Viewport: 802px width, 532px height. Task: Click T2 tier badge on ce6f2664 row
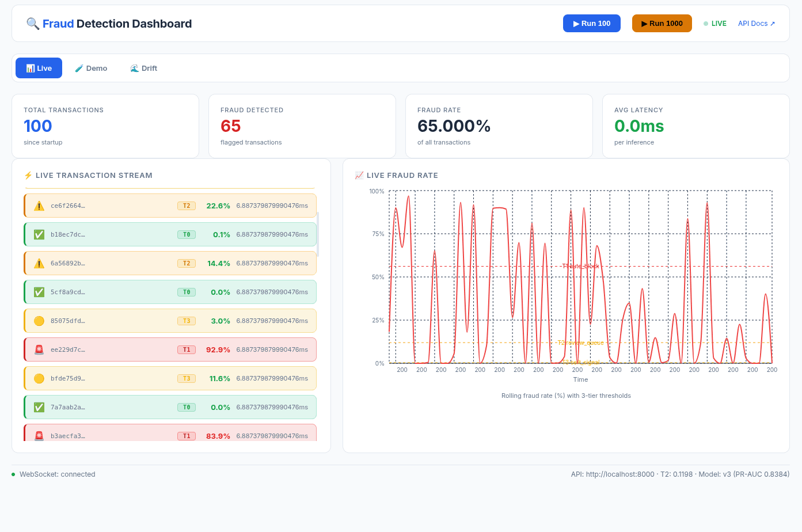tap(187, 206)
